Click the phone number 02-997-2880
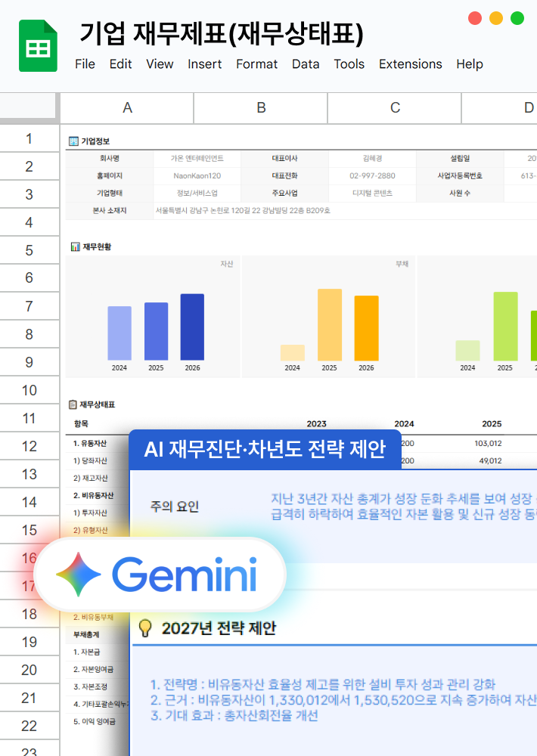 click(x=372, y=176)
